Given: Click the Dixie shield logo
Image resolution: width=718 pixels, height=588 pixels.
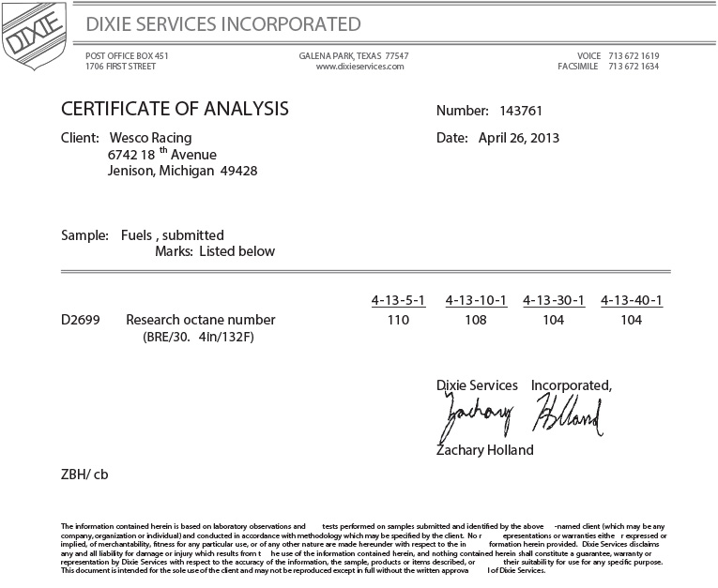Looking at the screenshot, I should click(35, 37).
